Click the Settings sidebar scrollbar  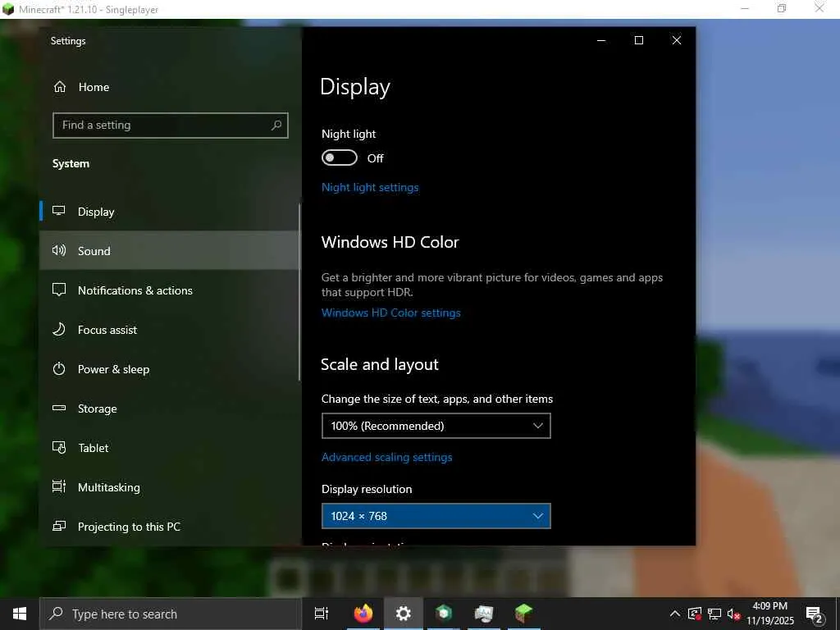click(299, 293)
